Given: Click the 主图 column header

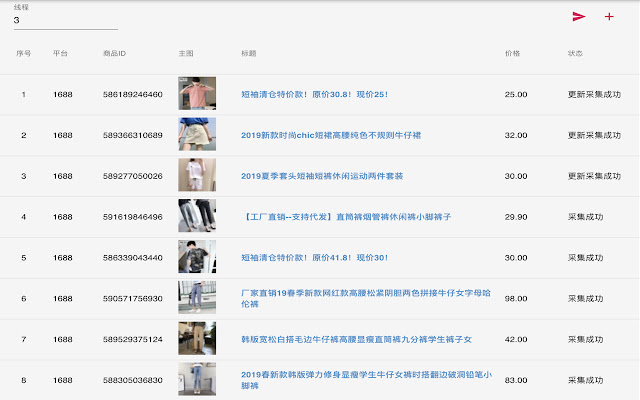Looking at the screenshot, I should [186, 53].
